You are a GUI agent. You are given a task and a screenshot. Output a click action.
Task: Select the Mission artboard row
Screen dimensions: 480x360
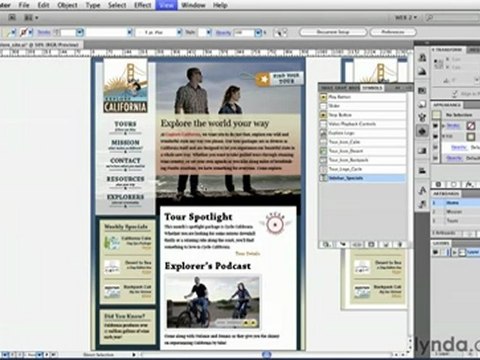pyautogui.click(x=456, y=212)
